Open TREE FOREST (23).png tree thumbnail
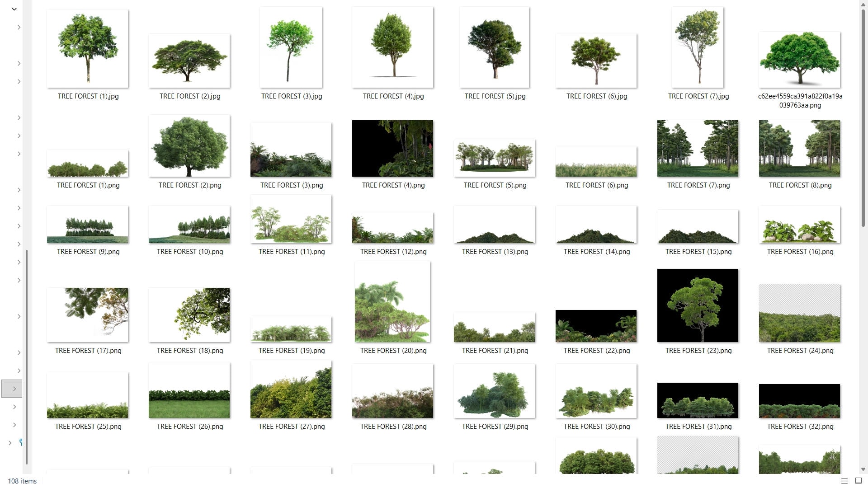Screen dimensions: 868x488 coord(698,305)
